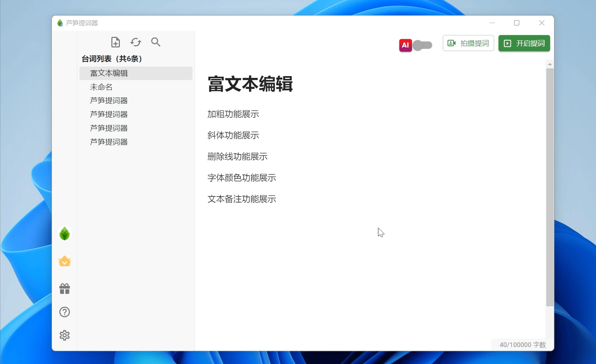Open VIP membership via the crown icon
This screenshot has width=596, height=364.
64,261
